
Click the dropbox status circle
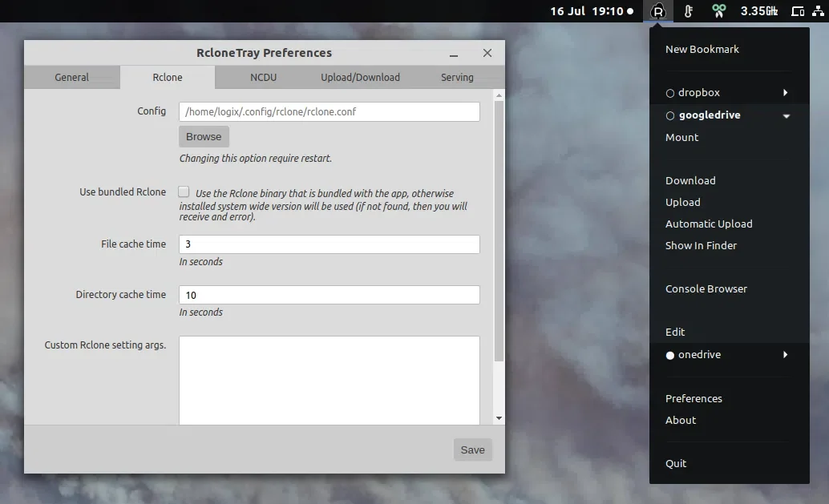coord(670,94)
